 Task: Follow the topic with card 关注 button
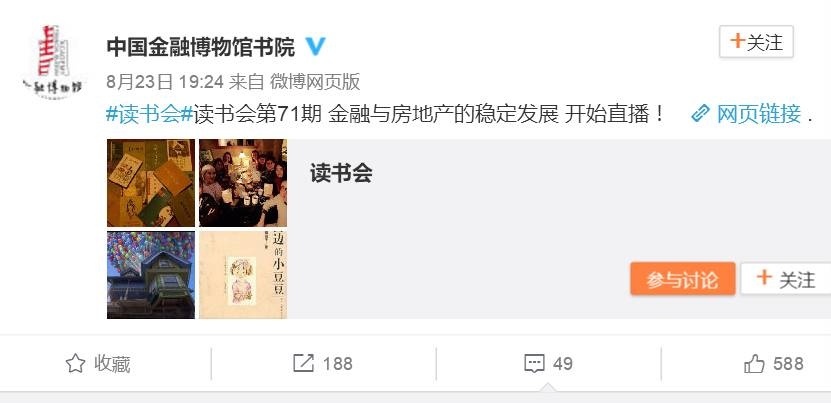(785, 279)
